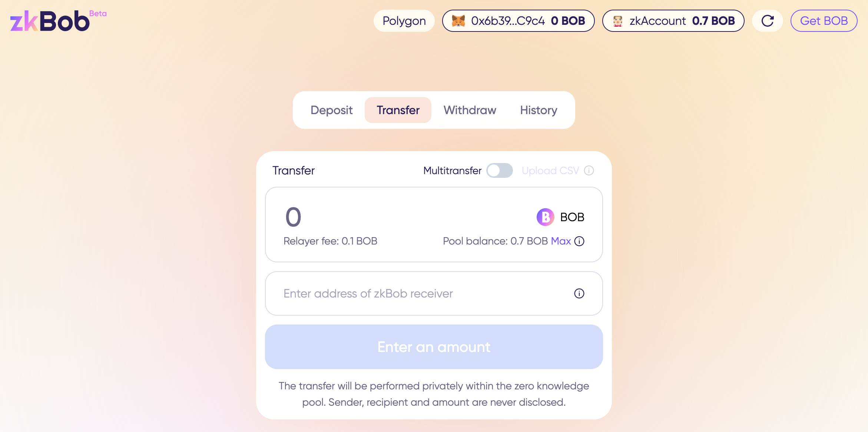Open the History tab
Viewport: 868px width, 432px height.
point(539,110)
